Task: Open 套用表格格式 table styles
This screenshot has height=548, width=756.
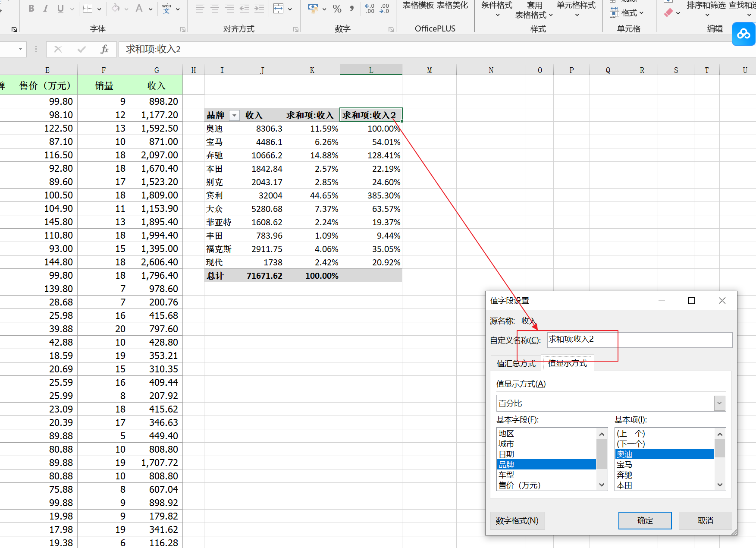Action: pyautogui.click(x=534, y=10)
